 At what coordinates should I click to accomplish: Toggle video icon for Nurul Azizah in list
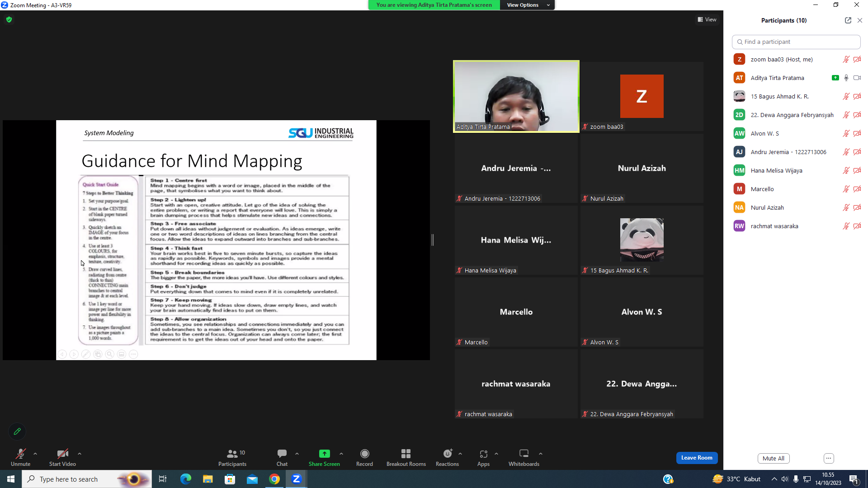[x=857, y=207]
